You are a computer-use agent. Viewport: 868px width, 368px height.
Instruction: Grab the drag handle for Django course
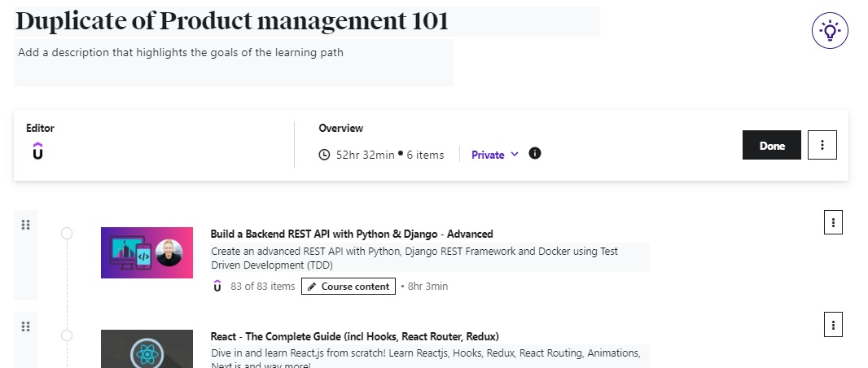coord(25,226)
